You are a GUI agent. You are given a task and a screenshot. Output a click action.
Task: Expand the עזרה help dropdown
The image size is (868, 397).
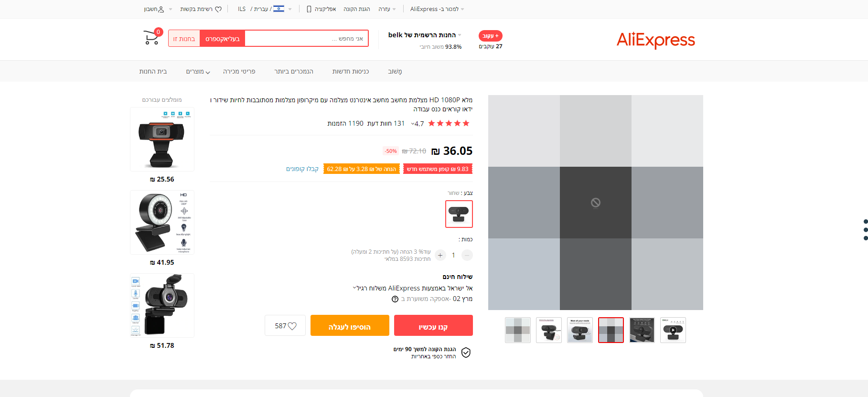coord(387,9)
